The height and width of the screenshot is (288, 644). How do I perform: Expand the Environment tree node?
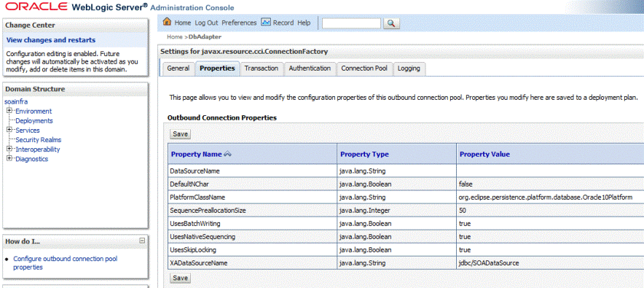click(9, 111)
